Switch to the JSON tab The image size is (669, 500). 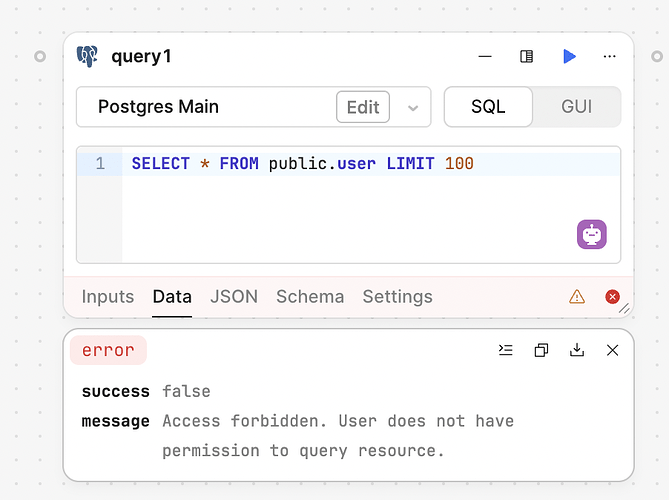[x=234, y=296]
